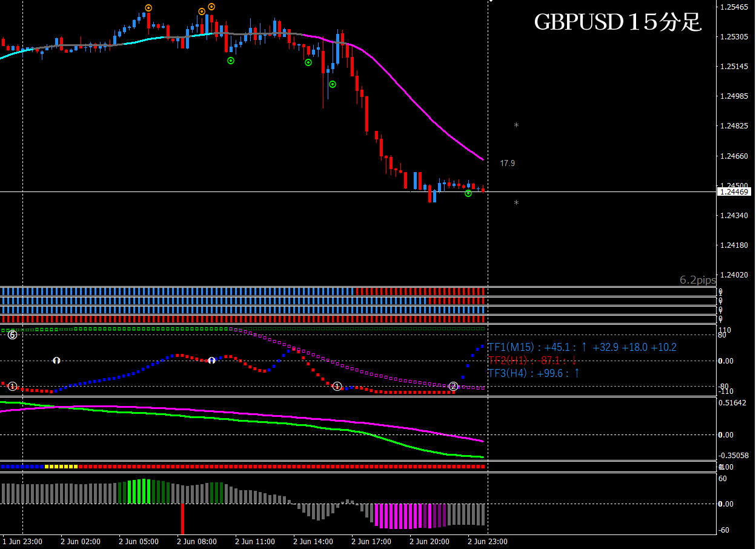
Task: Click the third green circle marker from the left
Action: [x=333, y=84]
